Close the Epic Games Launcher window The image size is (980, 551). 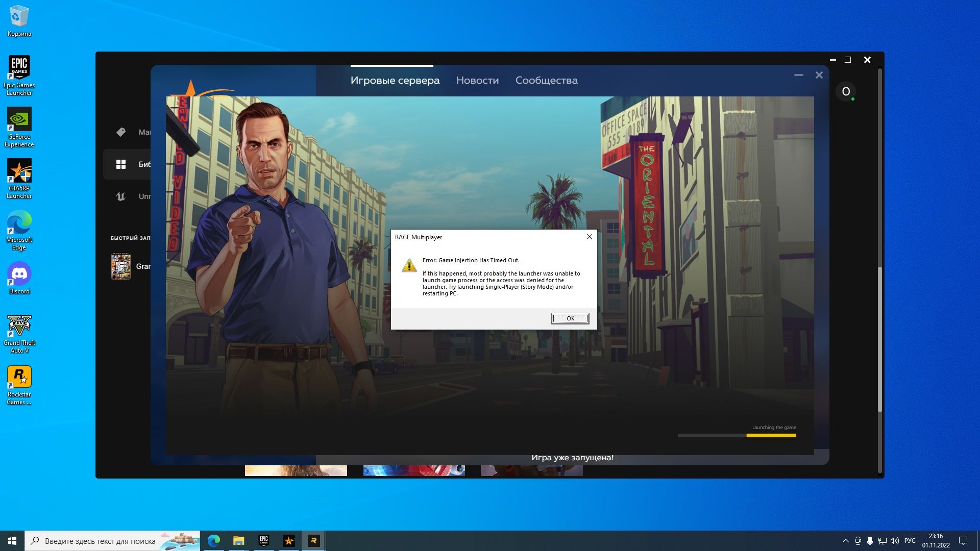[867, 60]
